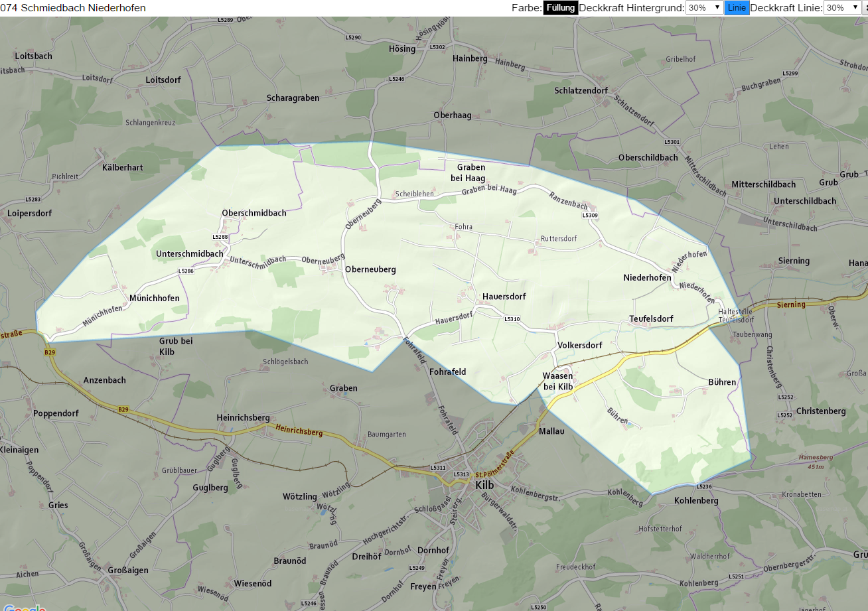Viewport: 868px width, 611px height.
Task: Expand Deckkraft Linie opacity dropdown
Action: pos(842,8)
